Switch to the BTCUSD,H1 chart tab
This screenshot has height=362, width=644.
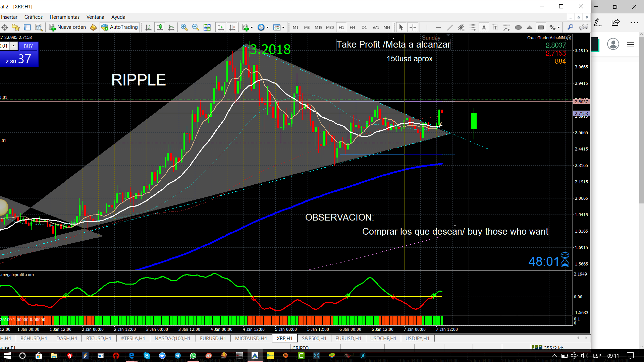pyautogui.click(x=98, y=338)
